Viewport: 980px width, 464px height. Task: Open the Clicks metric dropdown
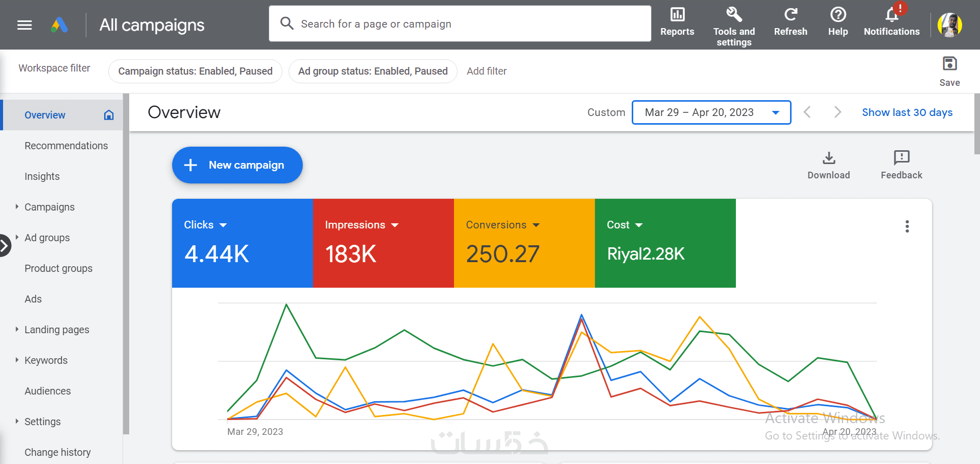(223, 225)
